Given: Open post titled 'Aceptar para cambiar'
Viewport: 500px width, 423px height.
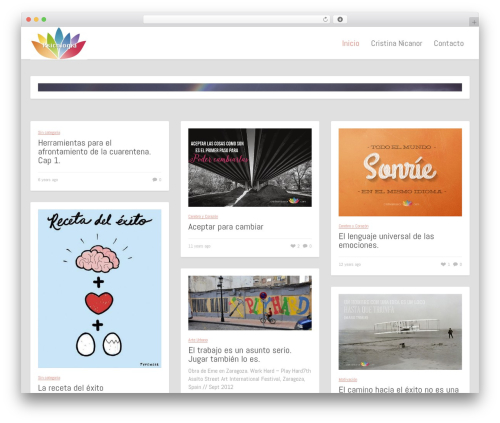Looking at the screenshot, I should point(226,227).
